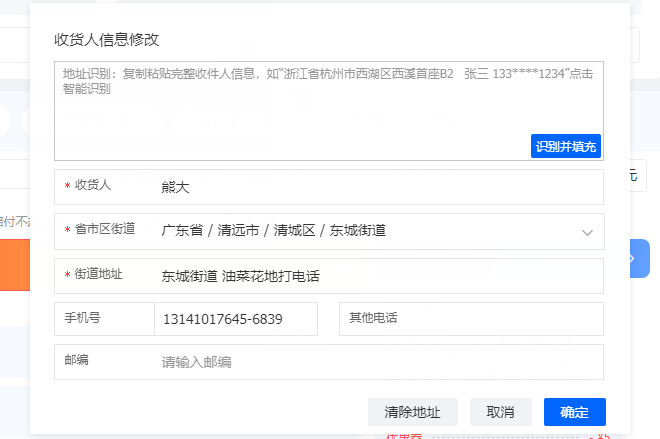Click the 手机号 label cell

coord(104,319)
